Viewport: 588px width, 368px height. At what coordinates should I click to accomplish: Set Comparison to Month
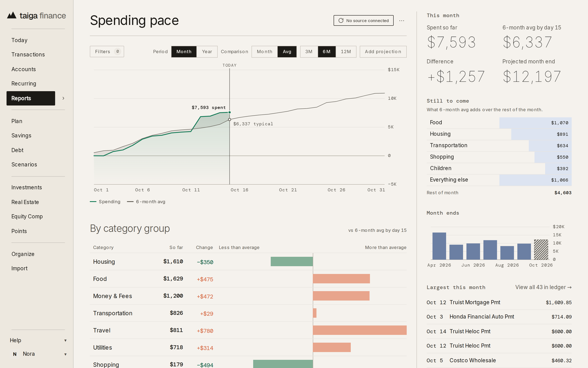(265, 52)
